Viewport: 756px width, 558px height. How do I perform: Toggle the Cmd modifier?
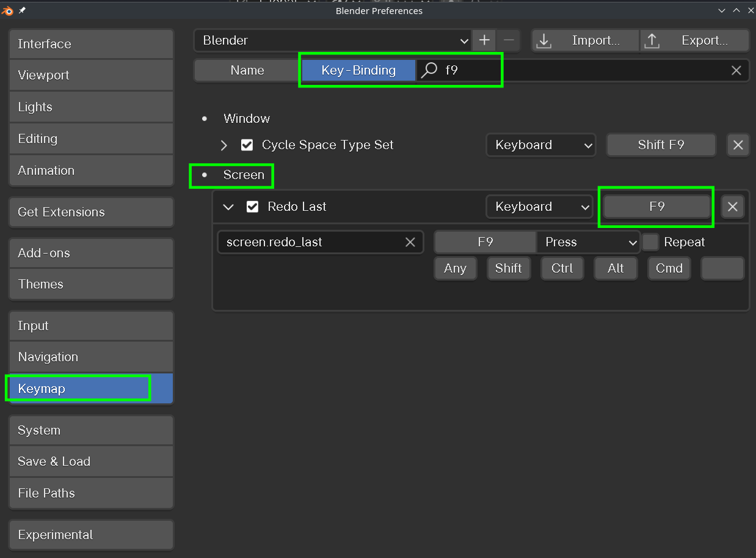669,268
